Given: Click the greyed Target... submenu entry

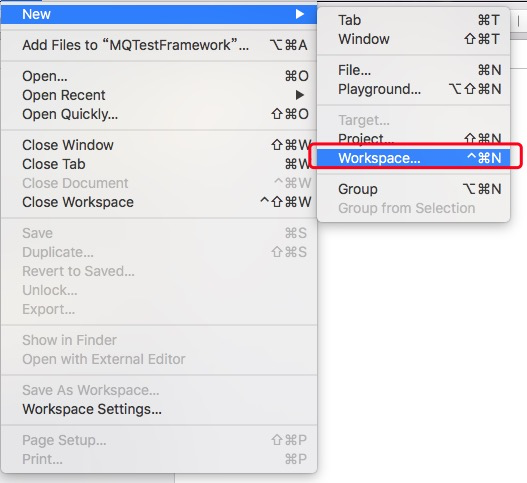Looking at the screenshot, I should 413,120.
